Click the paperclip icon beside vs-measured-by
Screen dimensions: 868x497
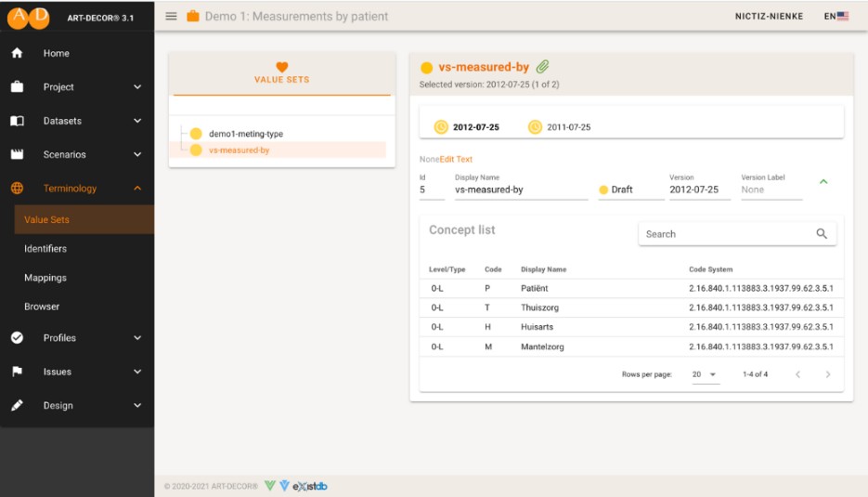tap(543, 67)
